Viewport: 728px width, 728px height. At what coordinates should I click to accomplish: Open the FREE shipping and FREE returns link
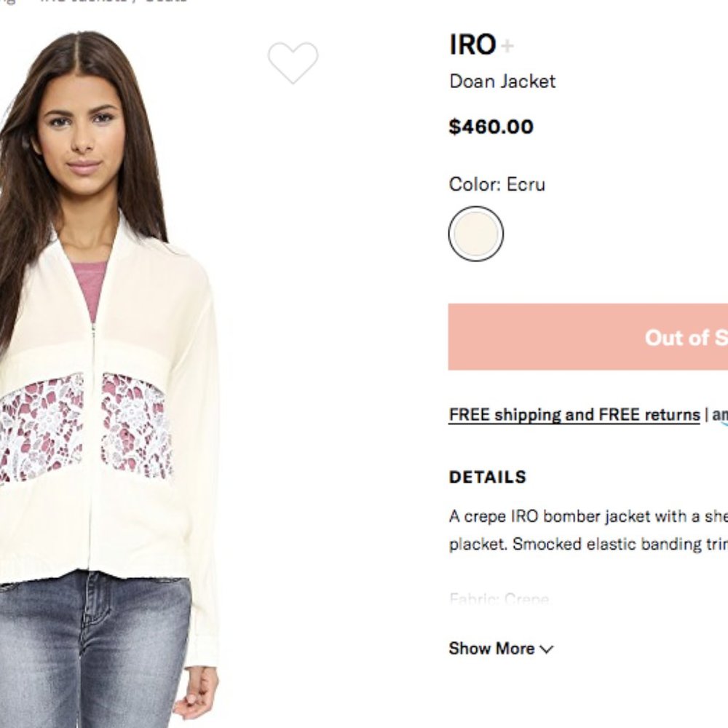[x=574, y=414]
